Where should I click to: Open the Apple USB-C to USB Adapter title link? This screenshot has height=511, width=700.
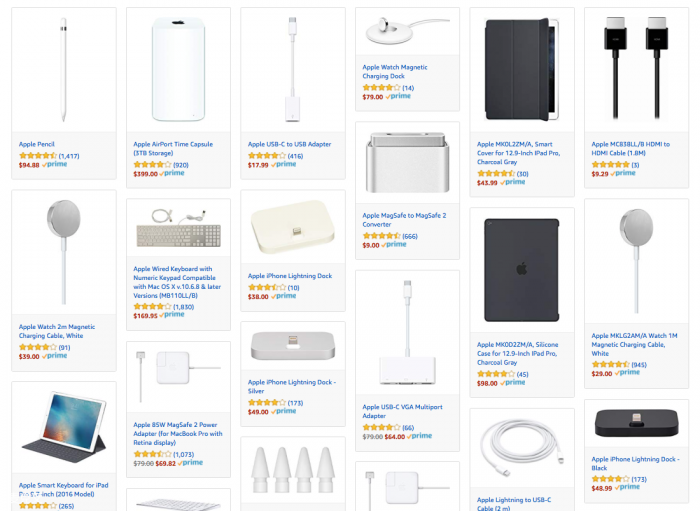(x=290, y=144)
